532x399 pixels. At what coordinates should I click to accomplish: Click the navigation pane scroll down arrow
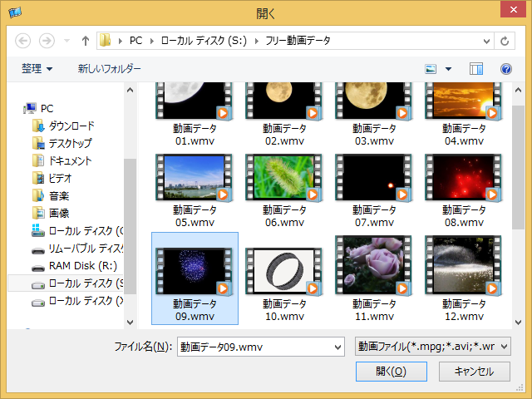pyautogui.click(x=130, y=322)
